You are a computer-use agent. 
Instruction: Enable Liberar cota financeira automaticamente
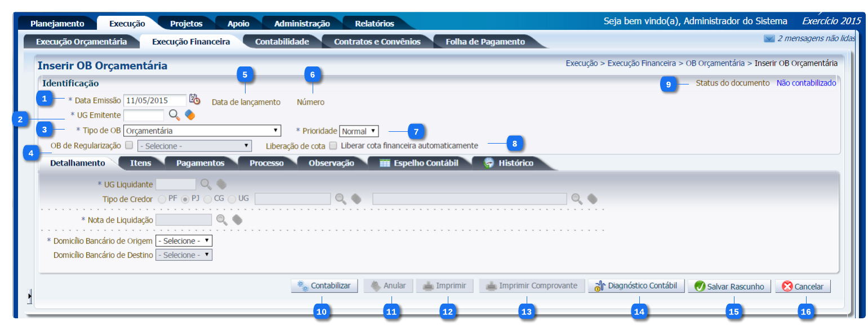click(x=333, y=146)
